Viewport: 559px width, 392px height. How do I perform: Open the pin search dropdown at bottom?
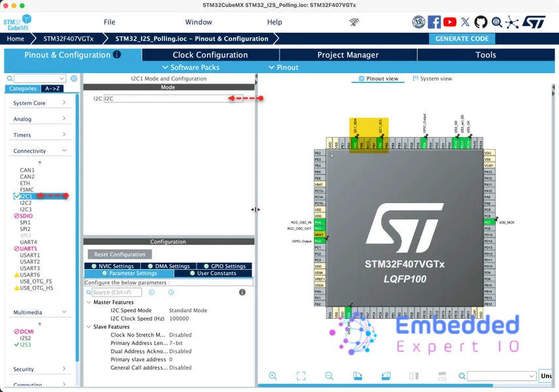502,376
